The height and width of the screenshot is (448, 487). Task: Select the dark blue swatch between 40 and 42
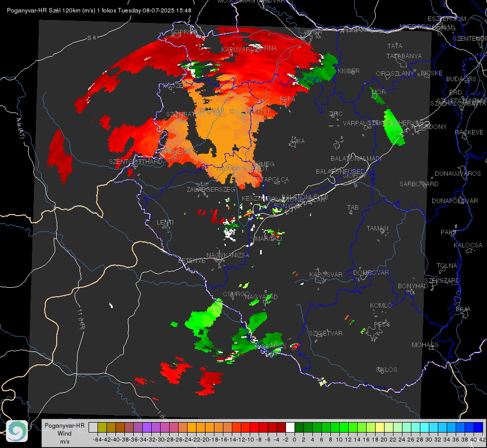tap(479, 427)
